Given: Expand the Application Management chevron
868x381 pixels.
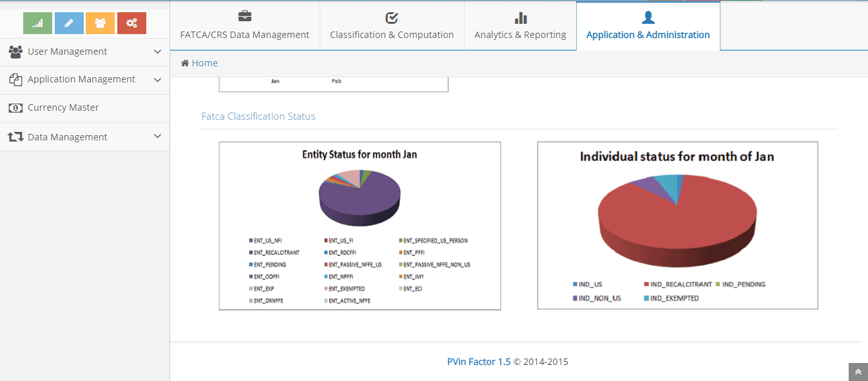Looking at the screenshot, I should [157, 80].
